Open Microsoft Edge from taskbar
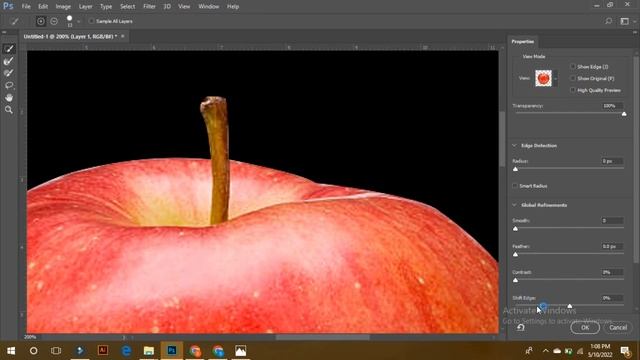 pos(126,351)
